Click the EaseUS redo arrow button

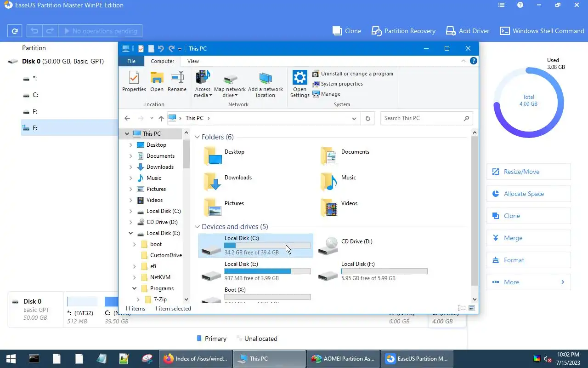(50, 31)
